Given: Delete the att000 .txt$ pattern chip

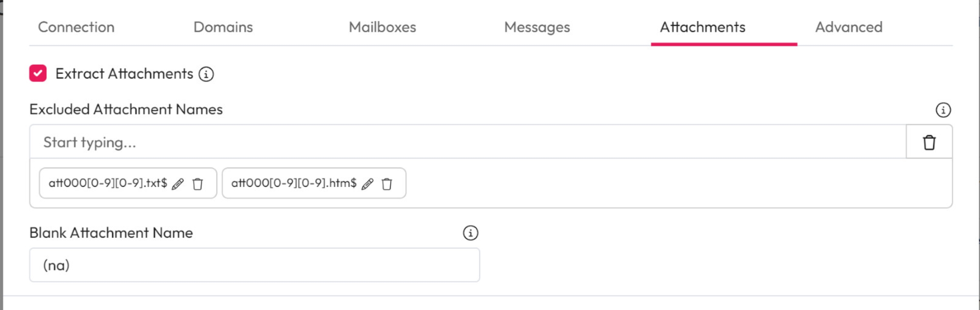Looking at the screenshot, I should pyautogui.click(x=198, y=184).
